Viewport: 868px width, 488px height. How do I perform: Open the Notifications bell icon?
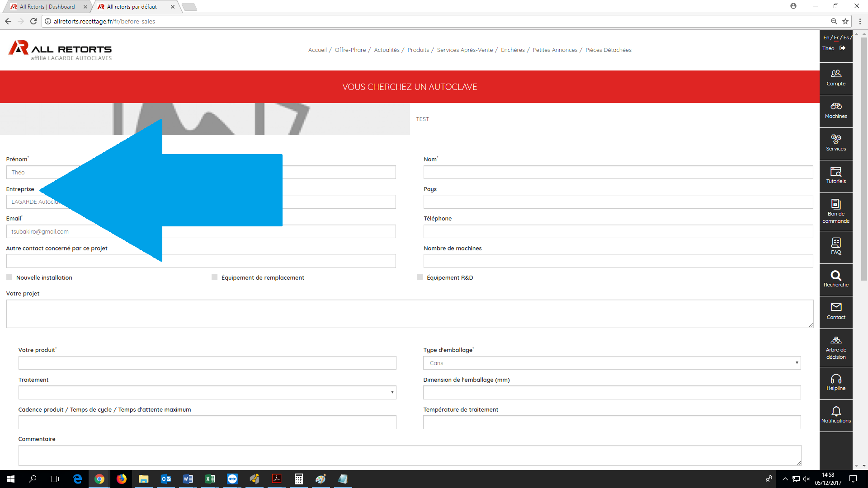pyautogui.click(x=836, y=415)
